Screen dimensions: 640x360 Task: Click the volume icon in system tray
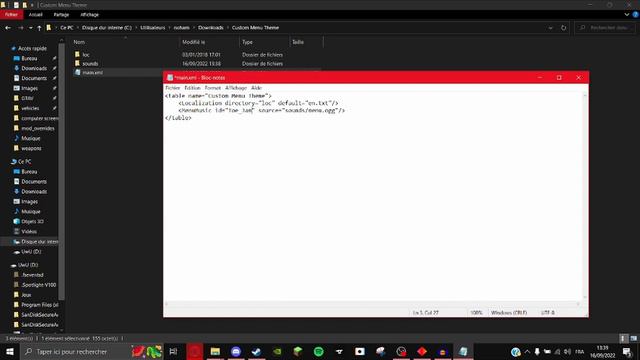pyautogui.click(x=567, y=351)
